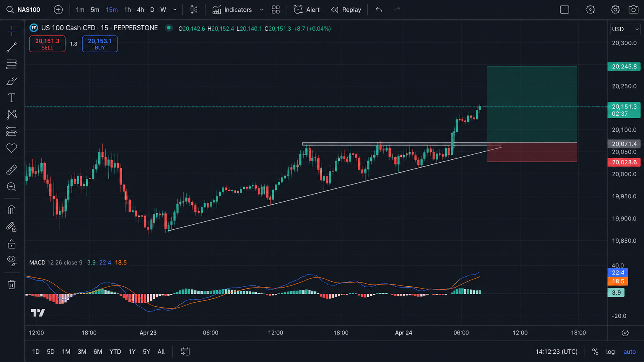This screenshot has width=644, height=362.
Task: Open the go to date calendar icon
Action: point(185,351)
